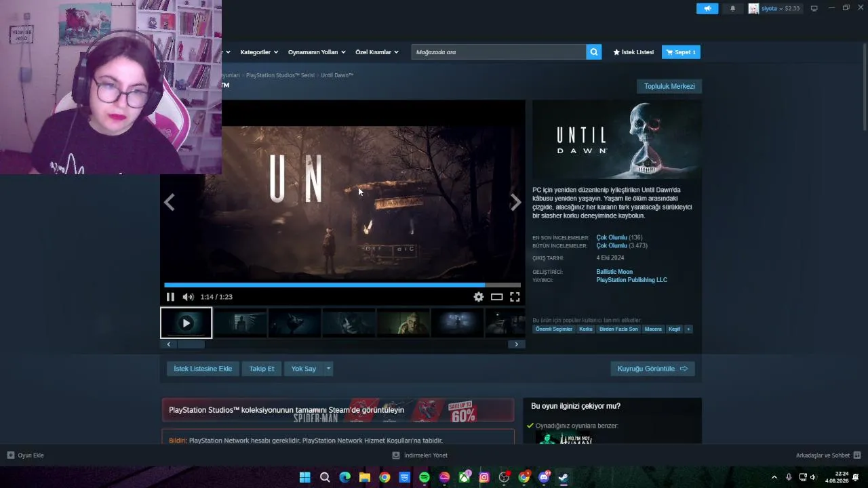Select the Korku tag
Screen dimensions: 868x488
[586, 329]
